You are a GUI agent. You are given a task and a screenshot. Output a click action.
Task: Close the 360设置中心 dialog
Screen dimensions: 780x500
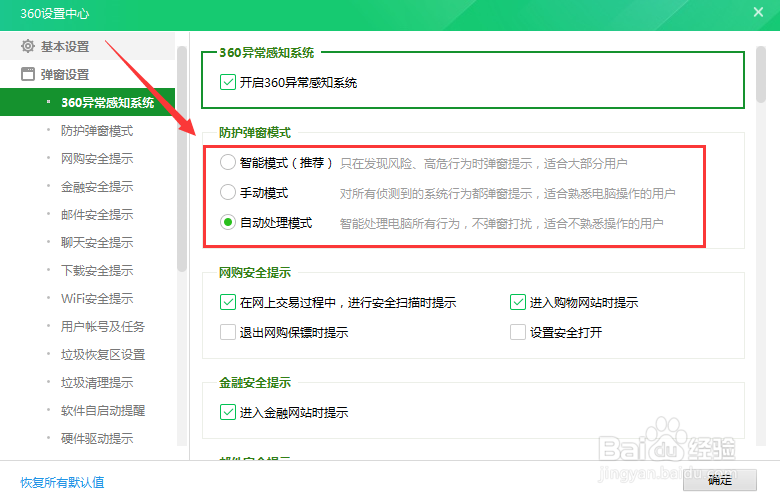[x=758, y=12]
